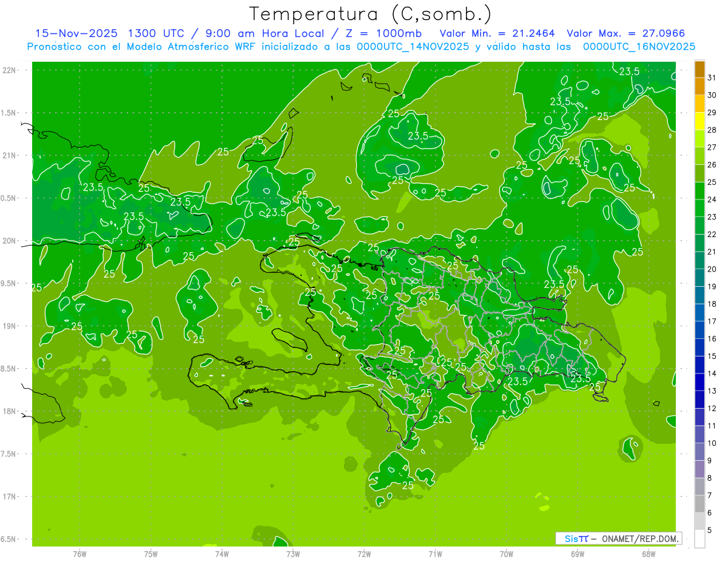Click the '72W' longitude label
Image resolution: width=728 pixels, height=562 pixels.
[x=364, y=554]
